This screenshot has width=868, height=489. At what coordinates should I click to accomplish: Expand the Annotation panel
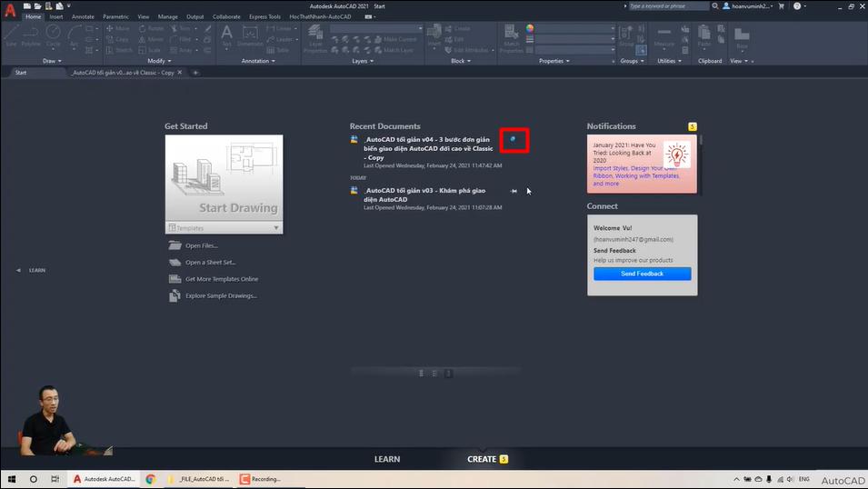point(258,61)
